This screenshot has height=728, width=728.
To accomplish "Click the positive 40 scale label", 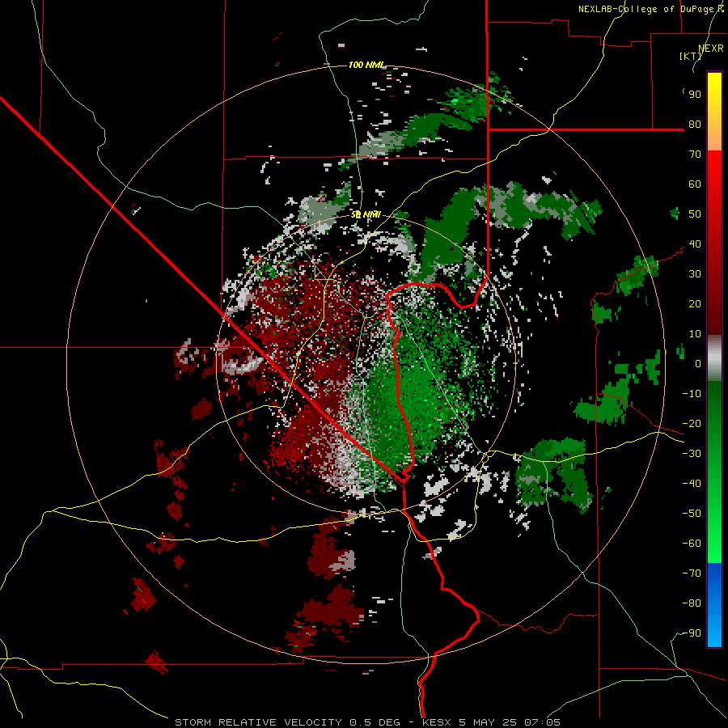I will coord(695,244).
